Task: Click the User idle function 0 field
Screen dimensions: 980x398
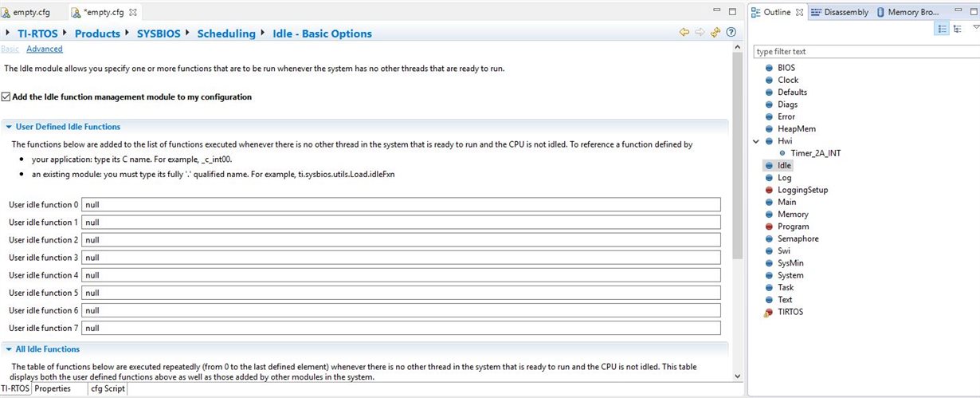Action: pos(401,205)
